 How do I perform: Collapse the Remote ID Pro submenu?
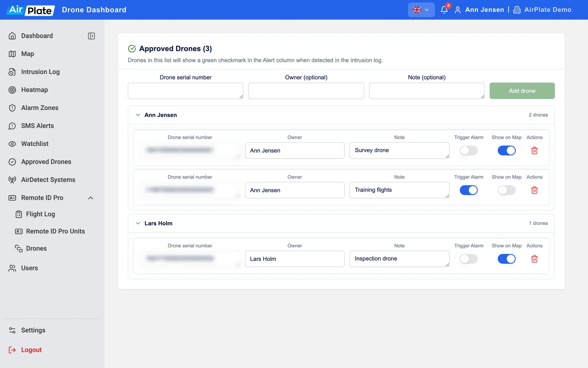tap(91, 198)
